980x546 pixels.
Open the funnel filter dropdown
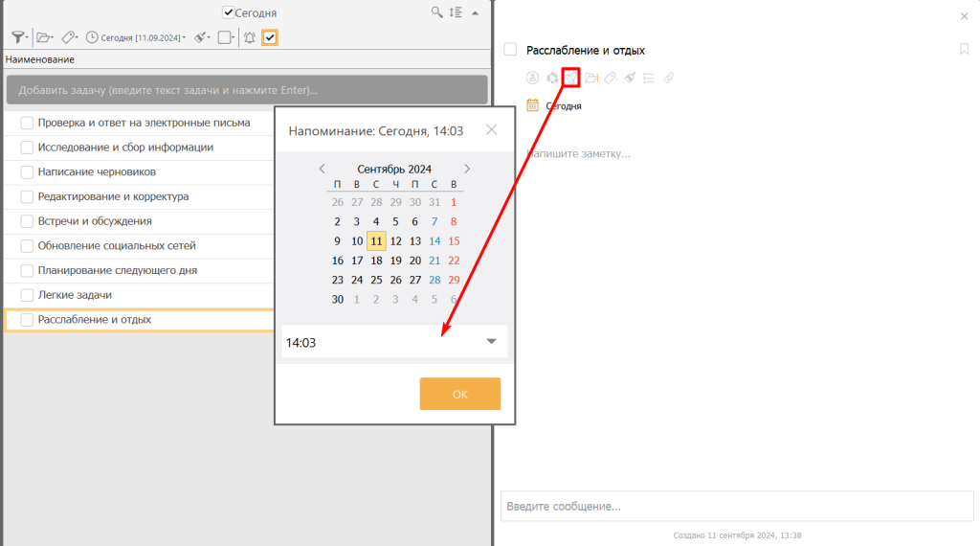pos(19,38)
